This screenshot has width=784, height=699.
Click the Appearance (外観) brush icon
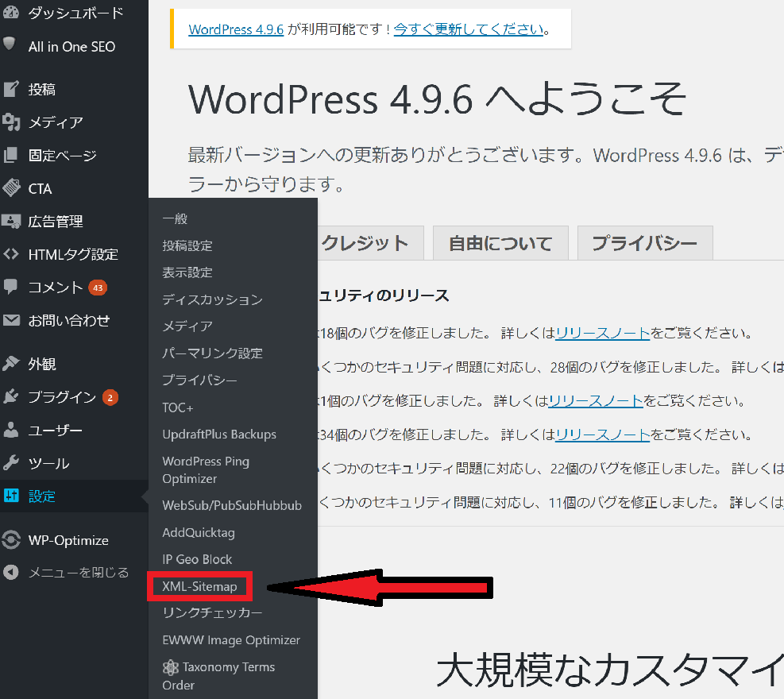click(x=11, y=364)
